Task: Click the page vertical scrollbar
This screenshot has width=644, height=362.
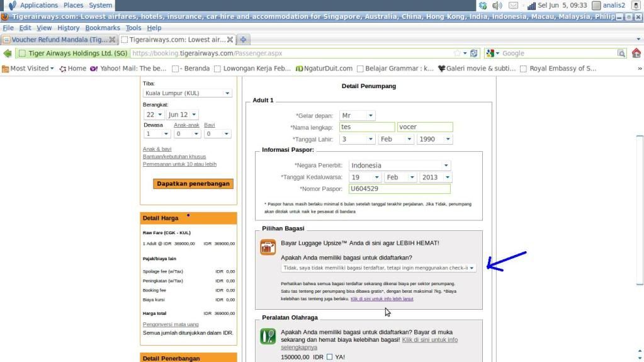Action: [x=640, y=210]
